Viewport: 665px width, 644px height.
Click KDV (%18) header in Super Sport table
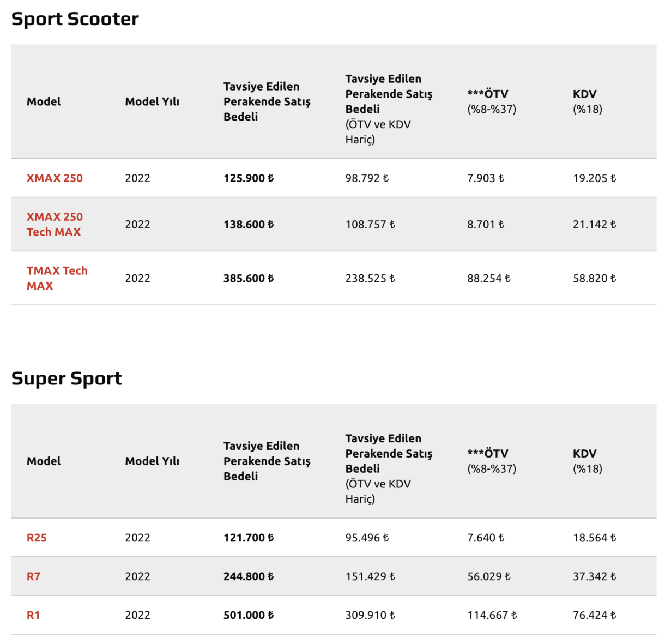[588, 461]
